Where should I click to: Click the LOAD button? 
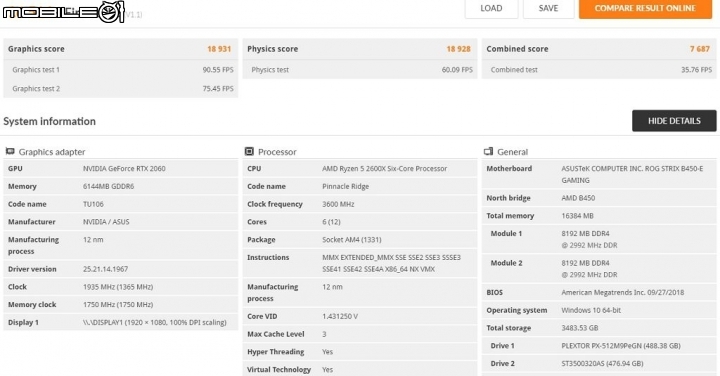click(491, 8)
